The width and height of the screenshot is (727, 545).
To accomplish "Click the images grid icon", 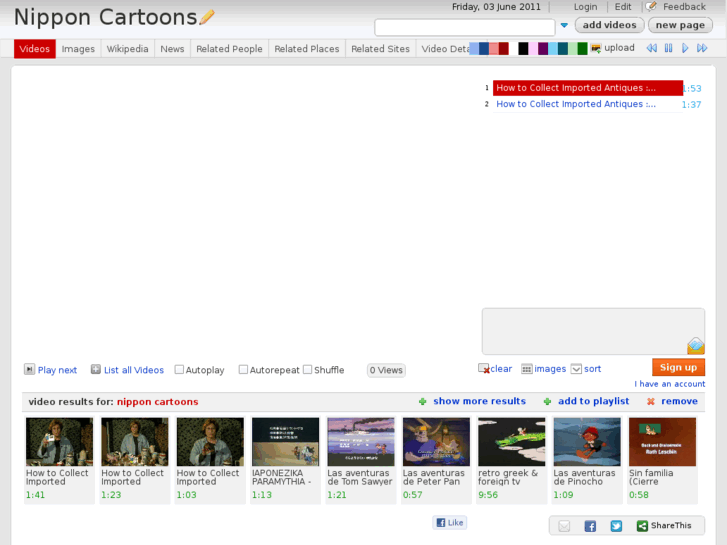I will click(x=527, y=369).
